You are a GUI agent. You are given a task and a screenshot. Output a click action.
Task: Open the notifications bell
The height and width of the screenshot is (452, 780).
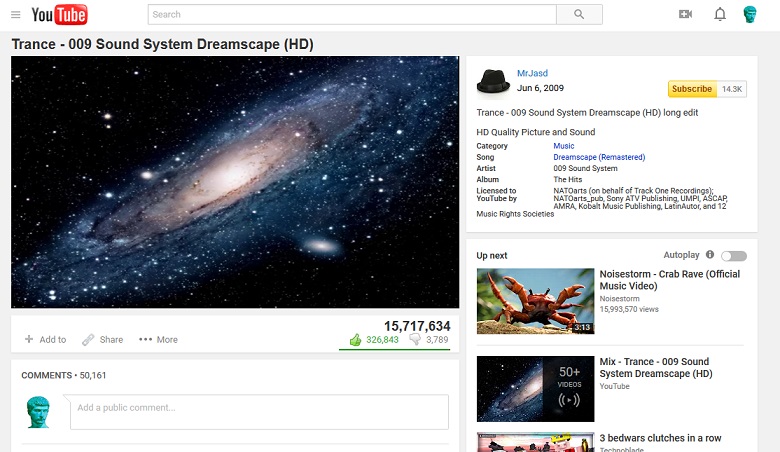(720, 14)
